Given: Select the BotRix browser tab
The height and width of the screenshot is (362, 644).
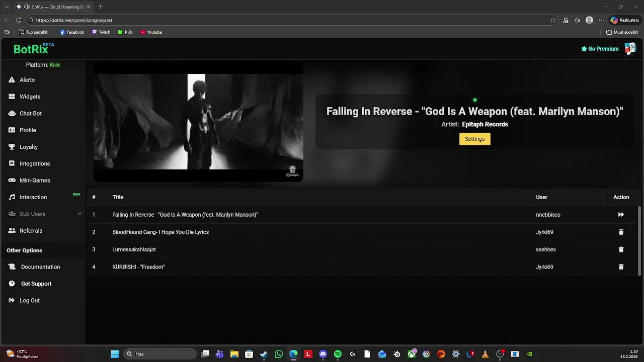Looking at the screenshot, I should (x=53, y=7).
